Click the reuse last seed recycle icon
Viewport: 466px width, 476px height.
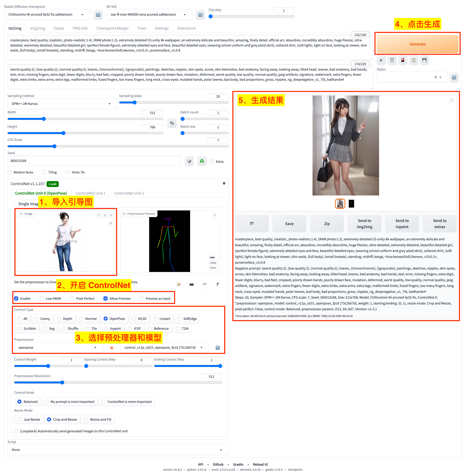(x=201, y=161)
